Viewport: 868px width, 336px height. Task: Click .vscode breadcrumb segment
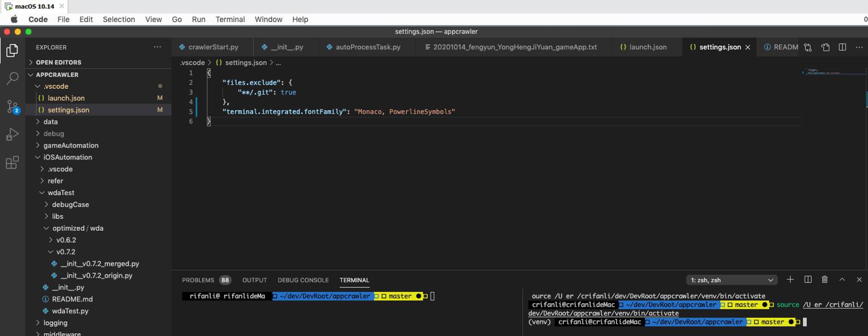[192, 63]
